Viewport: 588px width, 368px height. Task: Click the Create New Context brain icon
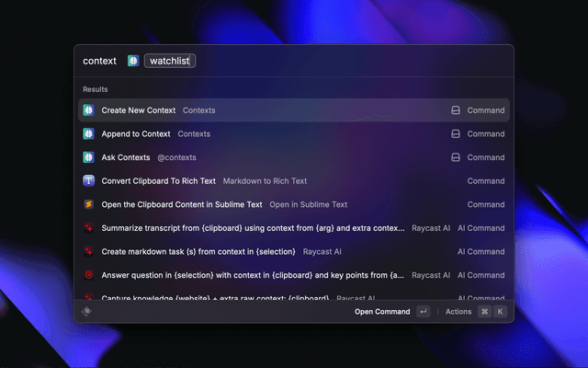point(89,110)
